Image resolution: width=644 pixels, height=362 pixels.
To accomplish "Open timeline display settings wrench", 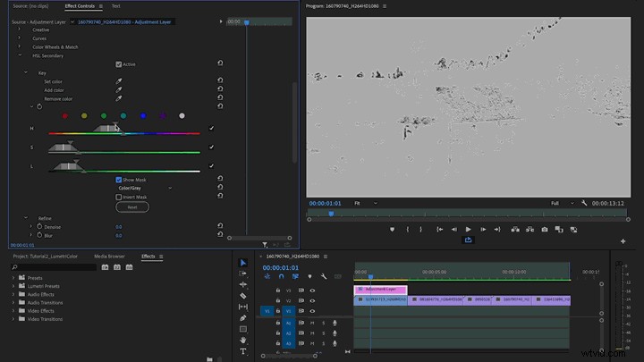I will click(x=324, y=276).
